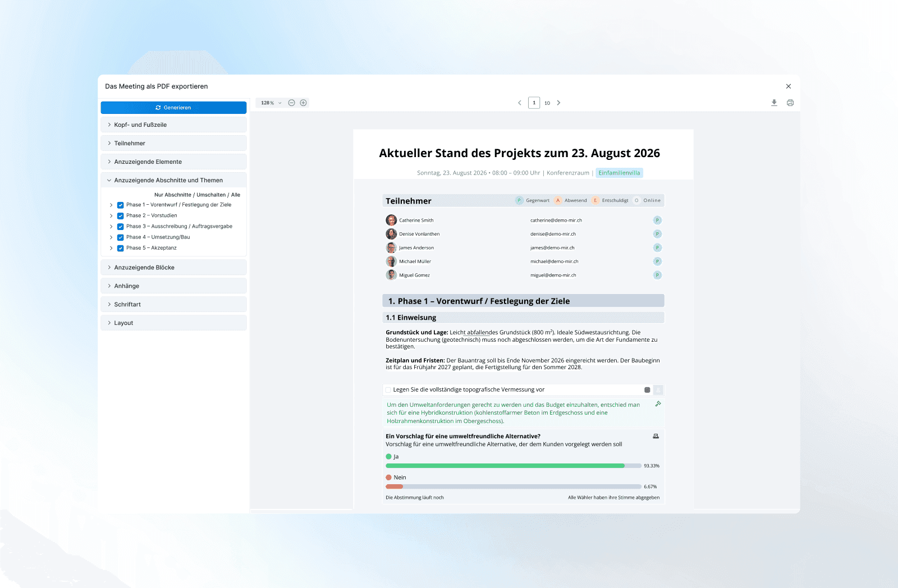Click the Generieren button
The image size is (898, 588).
click(x=173, y=108)
